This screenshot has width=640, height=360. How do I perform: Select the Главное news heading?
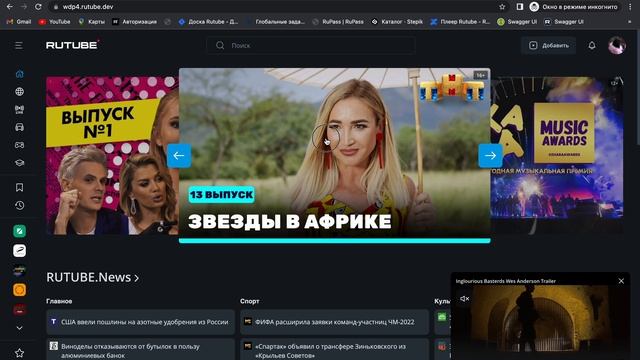coord(59,301)
